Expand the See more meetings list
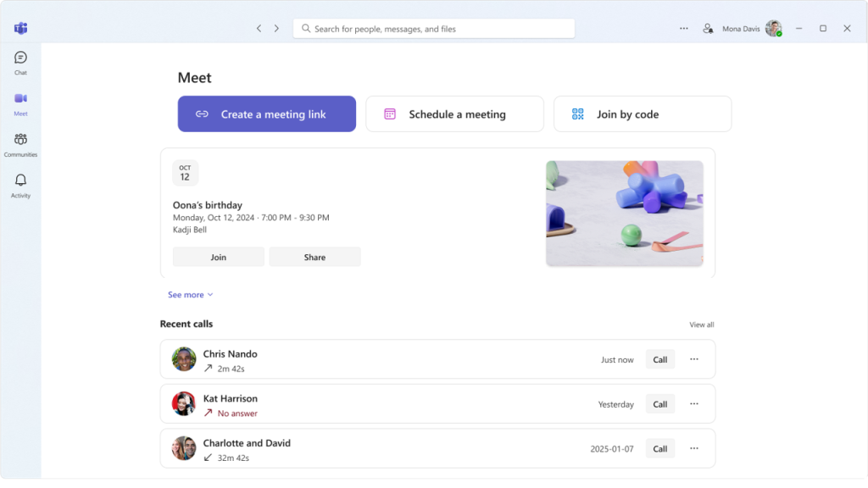868x488 pixels. click(190, 295)
